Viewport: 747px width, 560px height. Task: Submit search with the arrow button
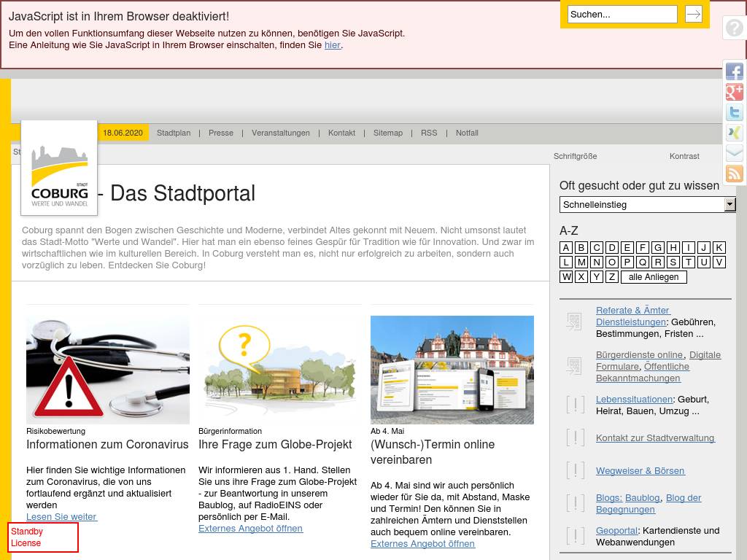pos(693,14)
